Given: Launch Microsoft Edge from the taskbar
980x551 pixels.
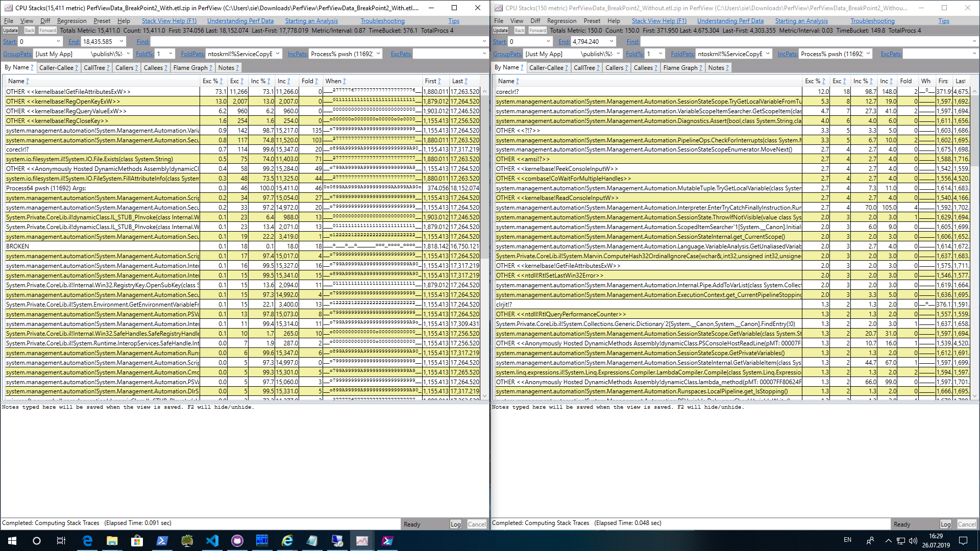Looking at the screenshot, I should coord(87,541).
